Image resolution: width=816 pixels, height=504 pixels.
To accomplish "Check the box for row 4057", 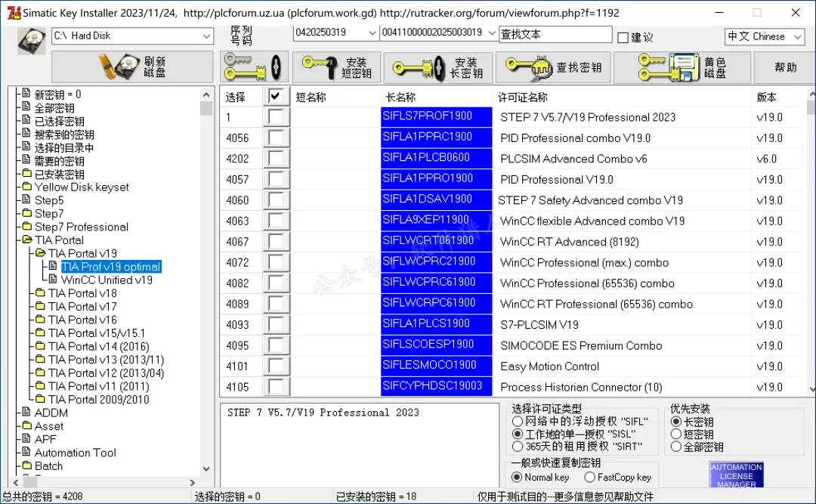I will pos(276,179).
